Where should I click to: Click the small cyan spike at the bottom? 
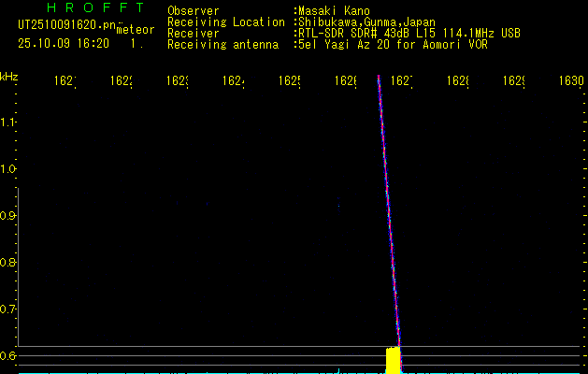point(338,370)
